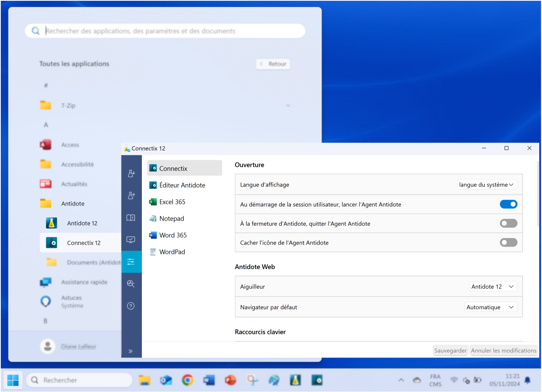This screenshot has height=392, width=542.
Task: Click the Start menu search applications field
Action: point(169,31)
